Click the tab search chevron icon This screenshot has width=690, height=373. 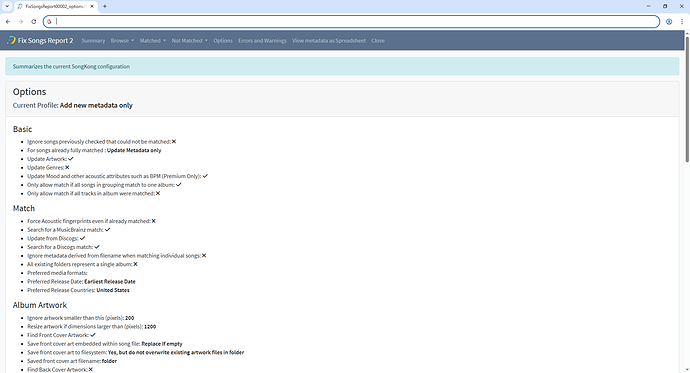coord(7,6)
